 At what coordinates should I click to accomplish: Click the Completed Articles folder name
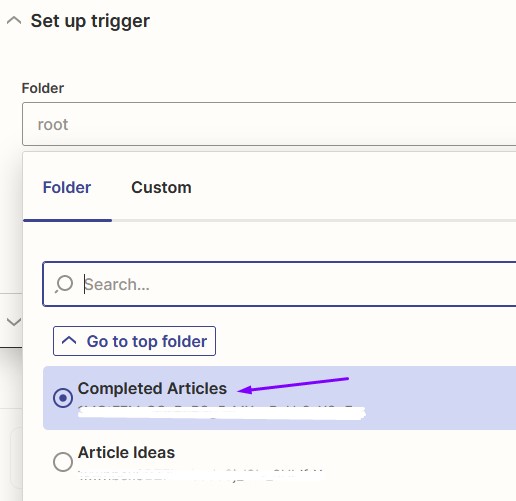152,388
